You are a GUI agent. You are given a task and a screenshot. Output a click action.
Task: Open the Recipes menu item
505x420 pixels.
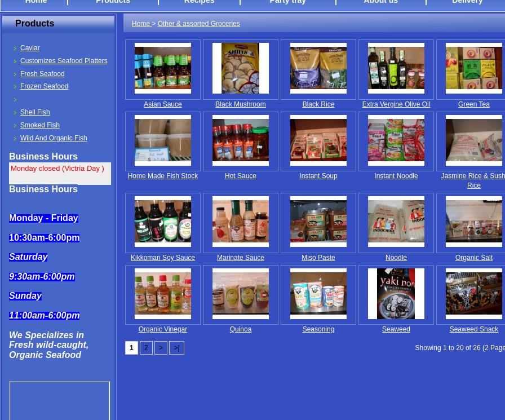199,2
